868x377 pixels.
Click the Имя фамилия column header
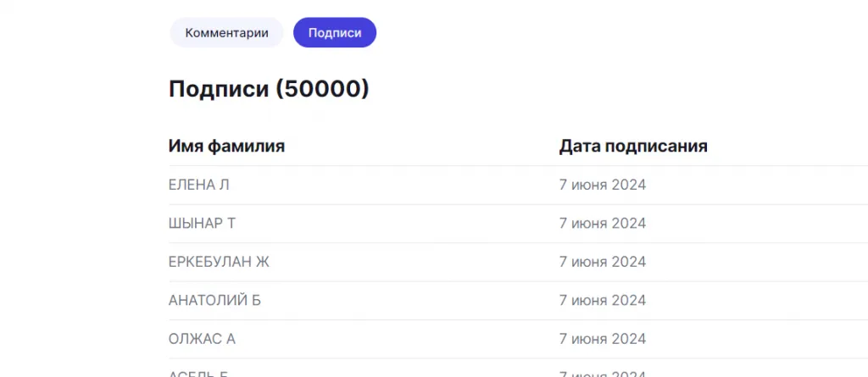pos(226,146)
